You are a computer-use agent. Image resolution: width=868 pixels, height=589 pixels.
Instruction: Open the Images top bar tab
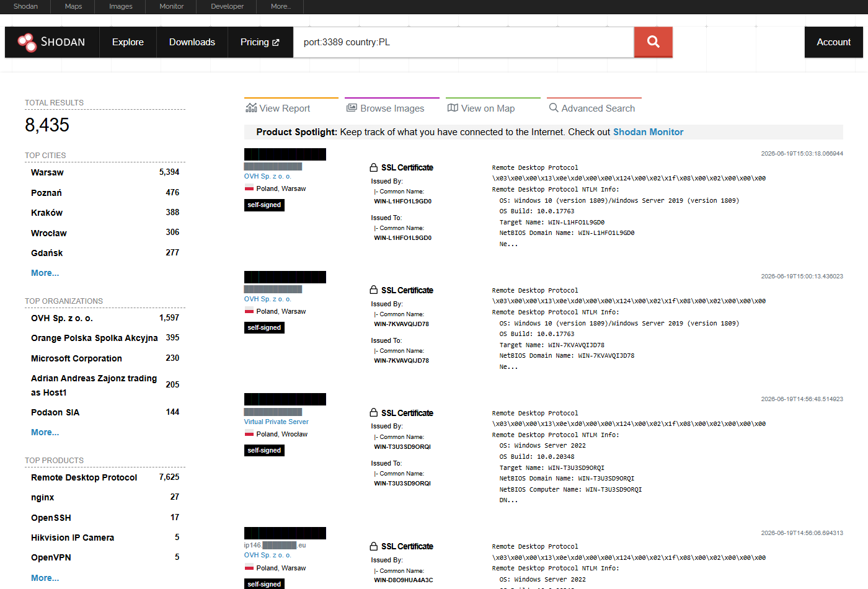[x=121, y=6]
